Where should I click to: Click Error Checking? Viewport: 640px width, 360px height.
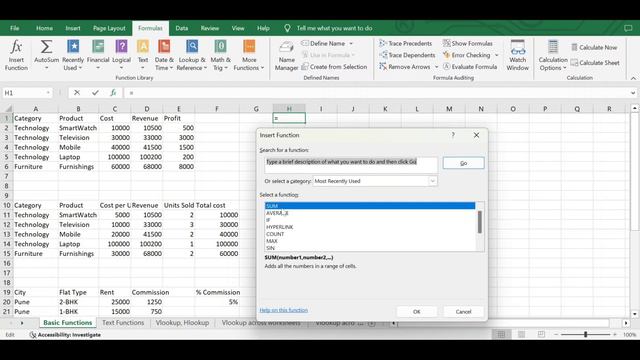coord(467,55)
